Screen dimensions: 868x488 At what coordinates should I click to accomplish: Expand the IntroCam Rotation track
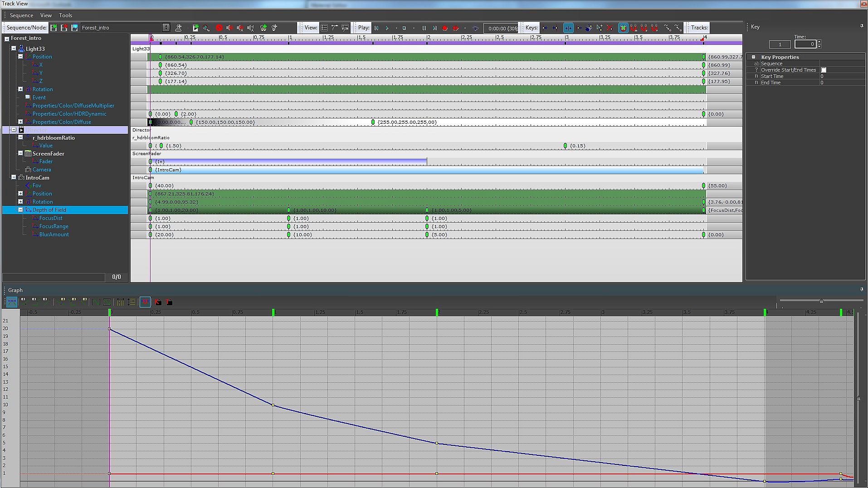pyautogui.click(x=20, y=202)
